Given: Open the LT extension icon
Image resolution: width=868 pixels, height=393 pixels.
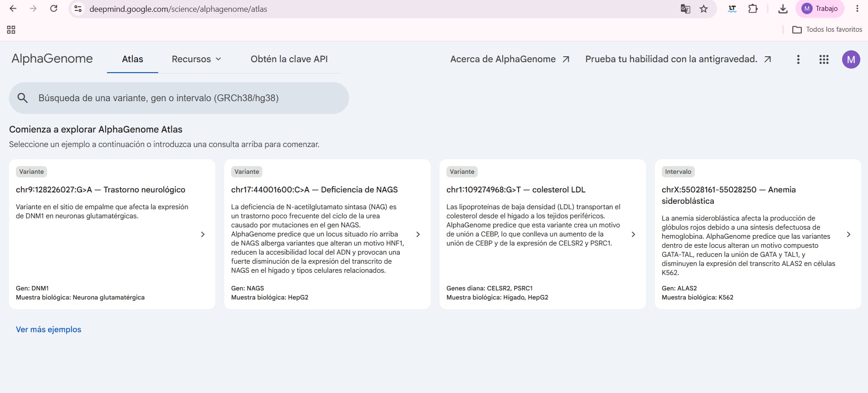Looking at the screenshot, I should [x=732, y=9].
